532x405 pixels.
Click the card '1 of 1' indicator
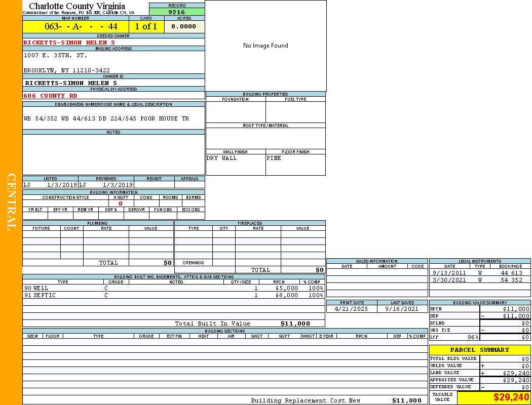(146, 27)
